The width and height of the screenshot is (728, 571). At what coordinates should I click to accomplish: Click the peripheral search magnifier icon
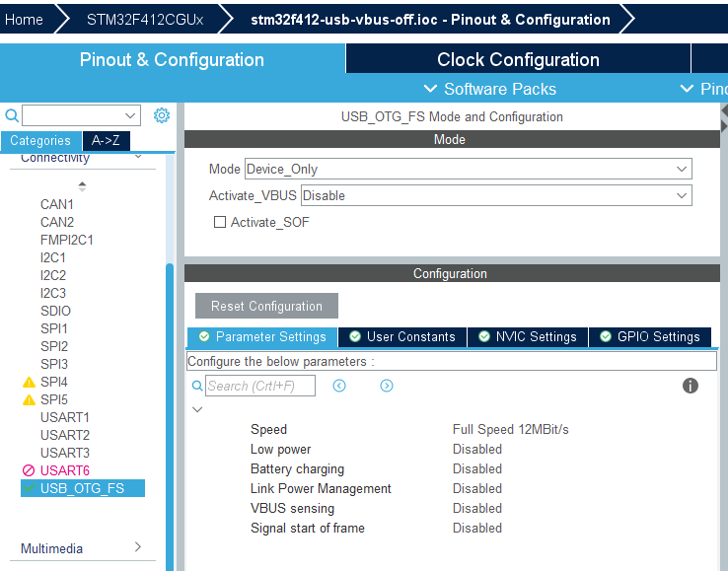[12, 115]
